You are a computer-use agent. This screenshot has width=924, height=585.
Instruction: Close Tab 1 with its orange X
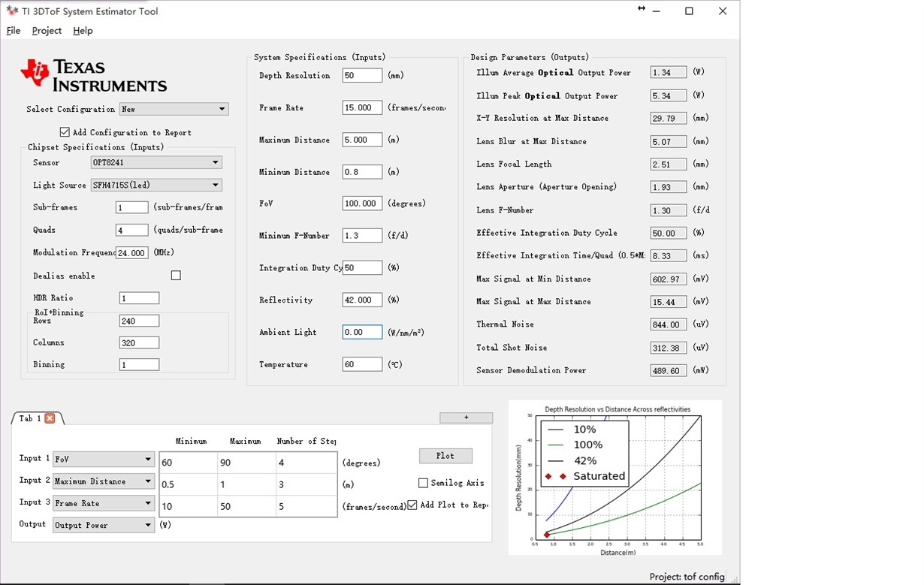tap(50, 418)
